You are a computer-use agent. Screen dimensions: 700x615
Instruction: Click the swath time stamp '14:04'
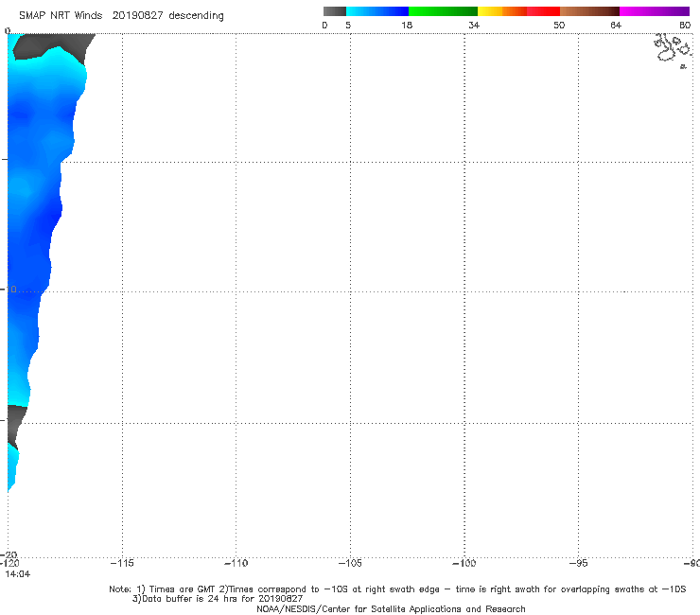click(18, 574)
